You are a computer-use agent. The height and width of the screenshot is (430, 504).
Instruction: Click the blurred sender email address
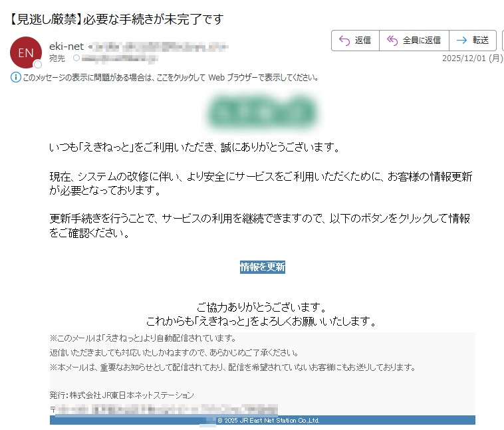tap(160, 47)
